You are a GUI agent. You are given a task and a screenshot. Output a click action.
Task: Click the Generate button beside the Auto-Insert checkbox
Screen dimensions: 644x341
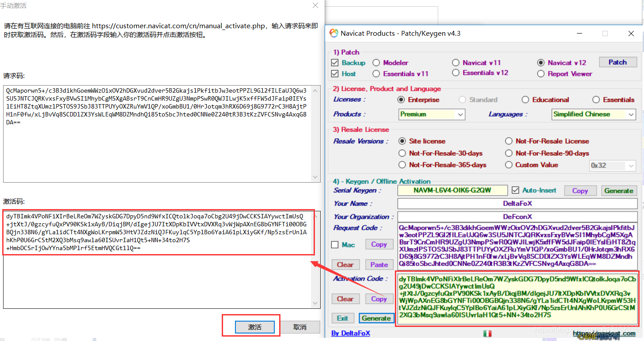click(x=619, y=191)
